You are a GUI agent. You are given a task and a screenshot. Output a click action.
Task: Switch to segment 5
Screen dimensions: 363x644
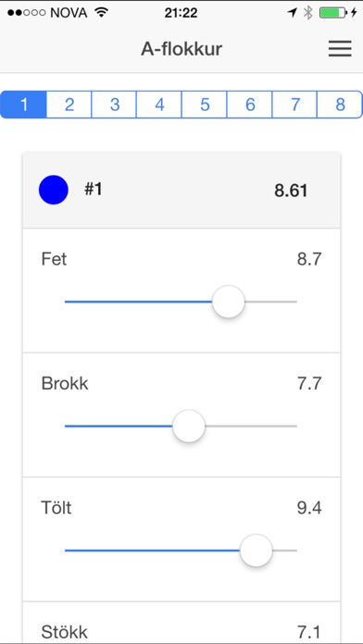pos(205,105)
